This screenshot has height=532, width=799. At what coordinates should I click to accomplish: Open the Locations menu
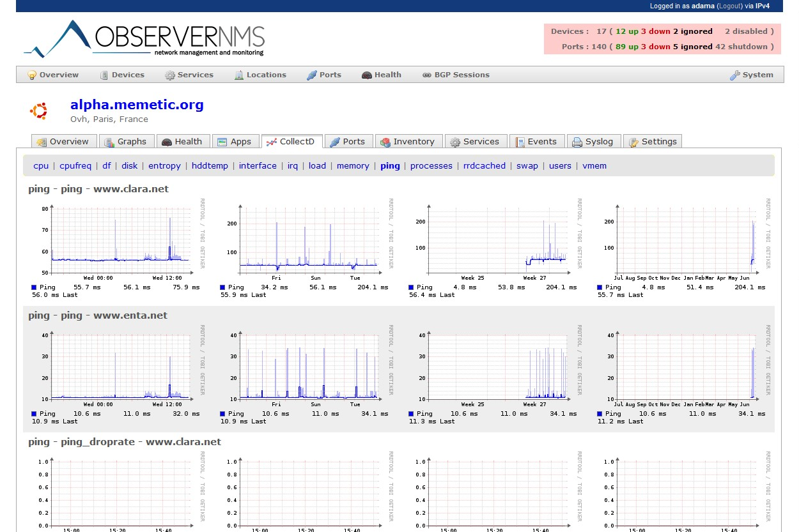(x=260, y=75)
